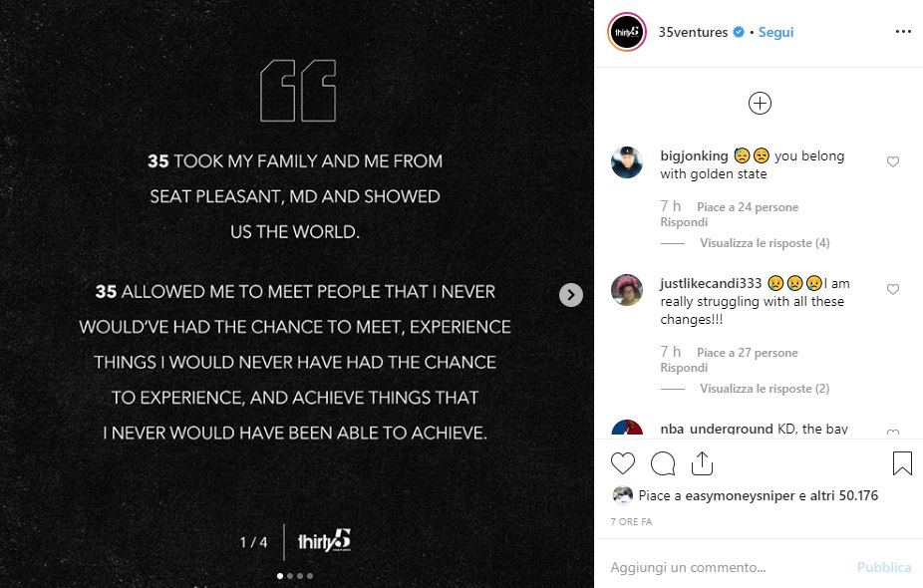Load more comments with plus icon
Screen dimensions: 923x588
pos(760,104)
